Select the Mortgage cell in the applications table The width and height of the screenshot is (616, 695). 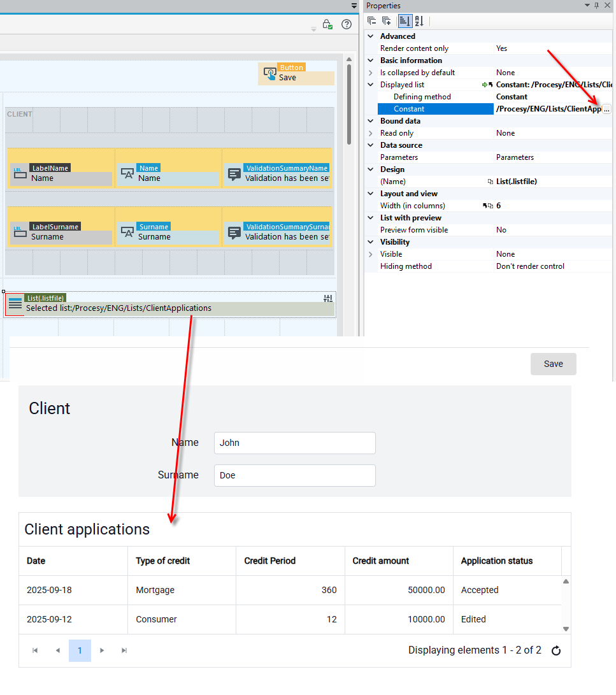[x=182, y=590]
